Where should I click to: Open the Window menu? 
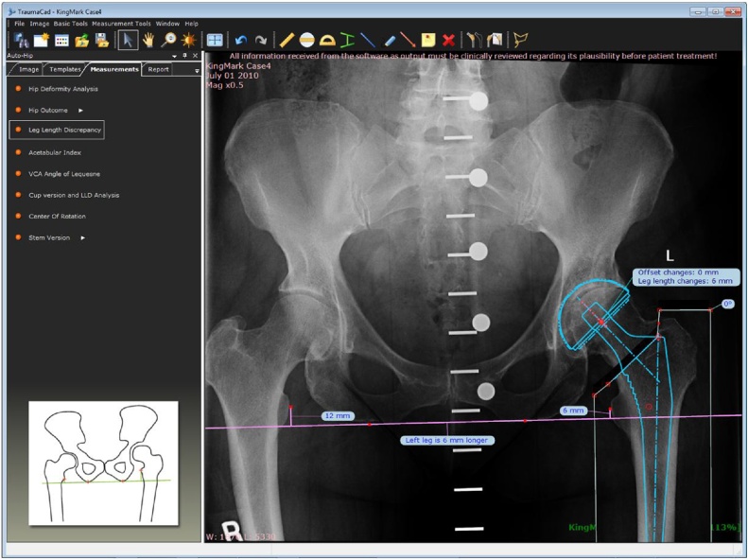167,24
